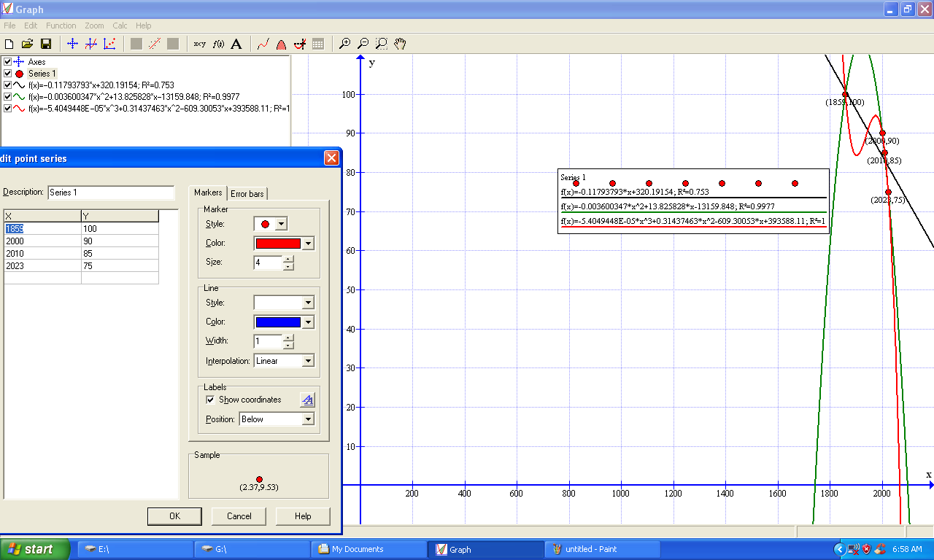
Task: Increase marker Size with up arrow
Action: [288, 258]
